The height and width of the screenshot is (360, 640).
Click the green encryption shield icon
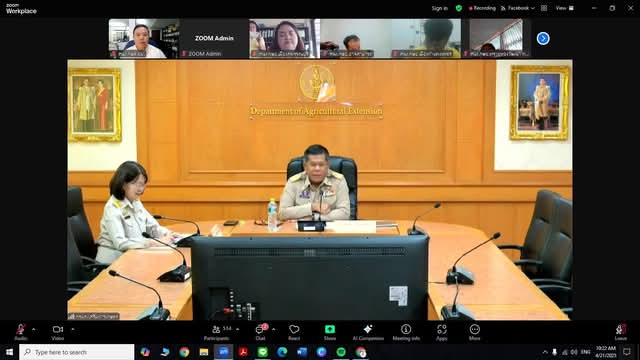(x=459, y=8)
